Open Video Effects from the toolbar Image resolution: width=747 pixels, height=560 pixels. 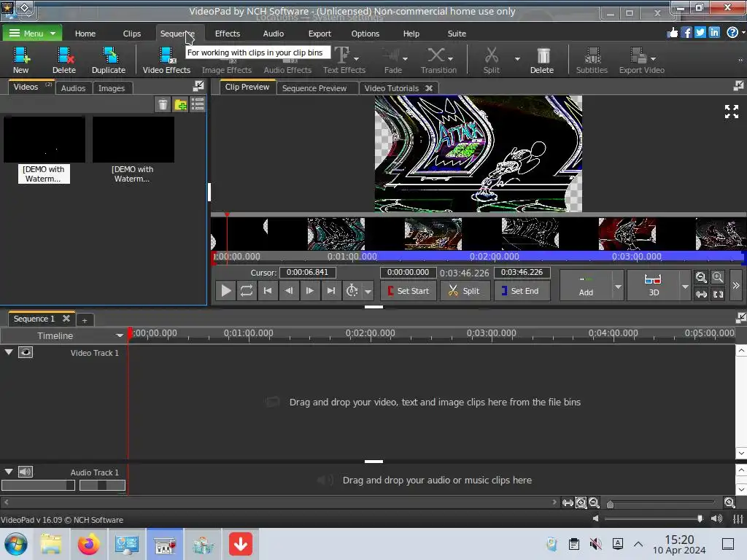click(x=166, y=60)
